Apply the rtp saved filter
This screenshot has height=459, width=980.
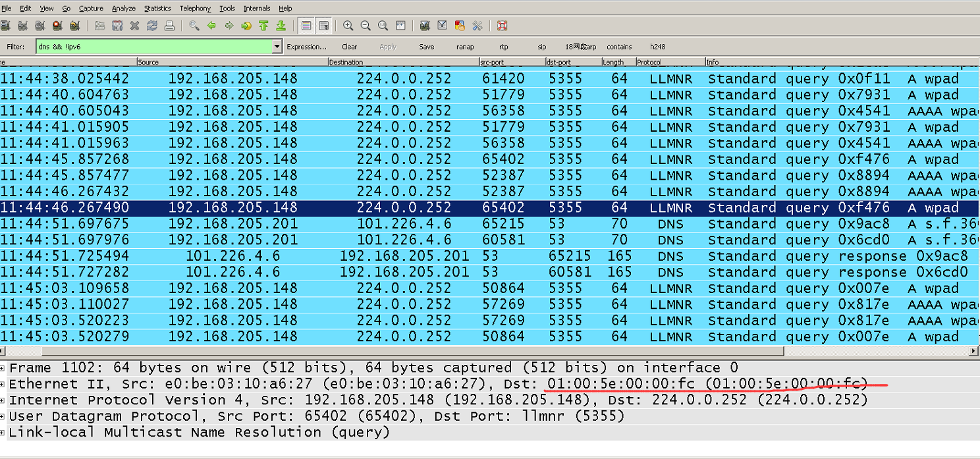click(504, 47)
